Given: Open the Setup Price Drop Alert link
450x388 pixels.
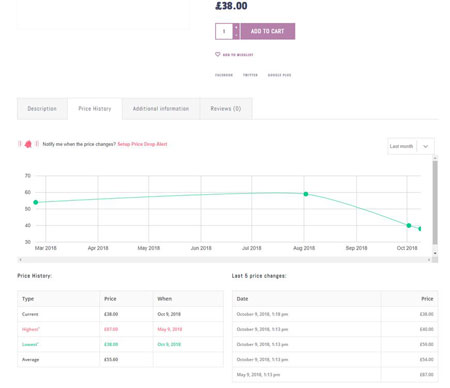Looking at the screenshot, I should point(142,144).
